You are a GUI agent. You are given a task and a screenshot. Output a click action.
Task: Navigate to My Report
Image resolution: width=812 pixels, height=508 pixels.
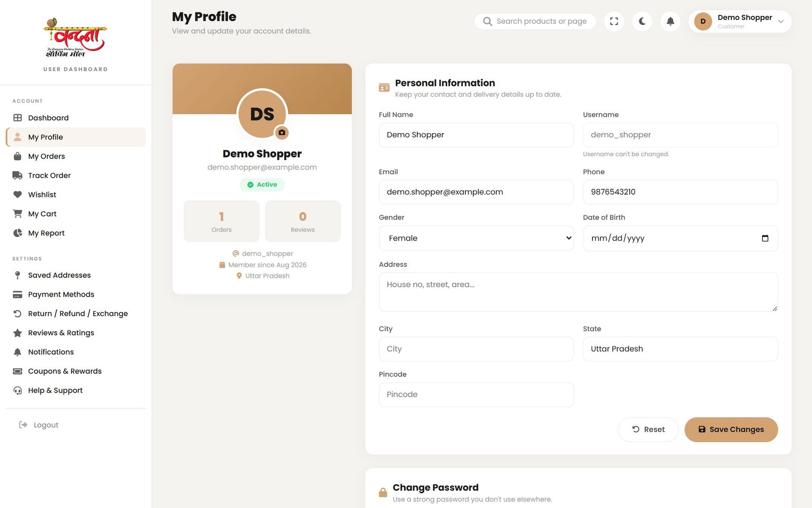pos(76,233)
